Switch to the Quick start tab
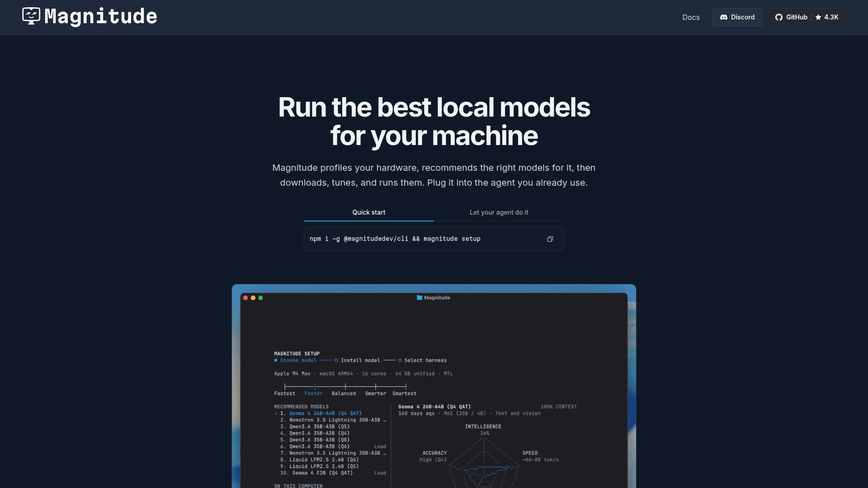 [369, 212]
